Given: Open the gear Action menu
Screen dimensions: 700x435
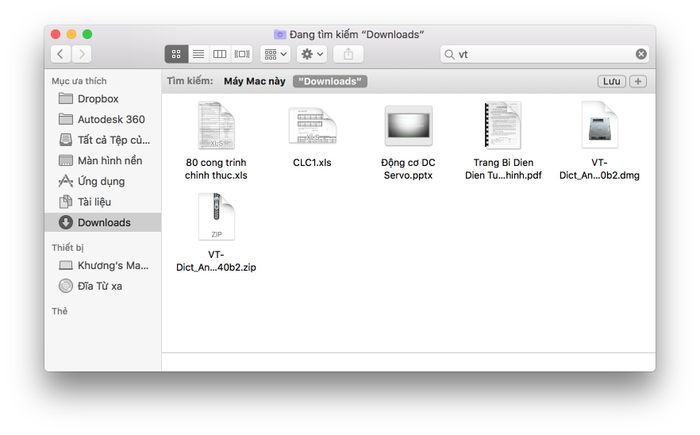Looking at the screenshot, I should coord(313,54).
